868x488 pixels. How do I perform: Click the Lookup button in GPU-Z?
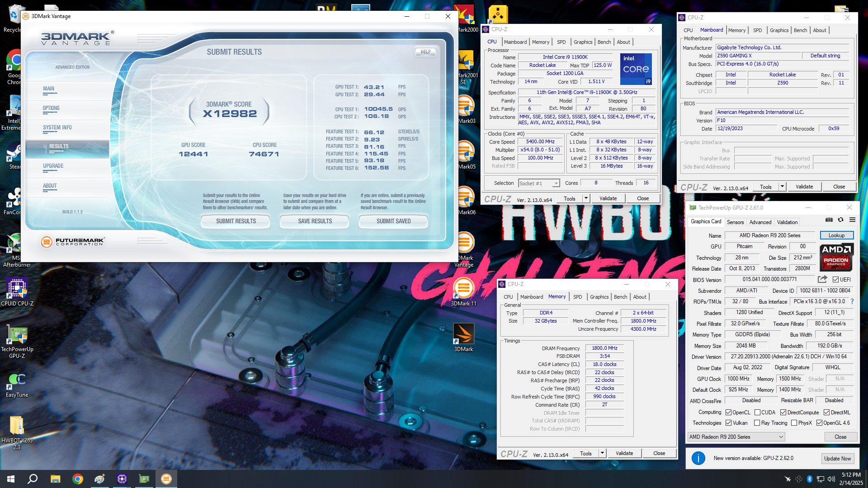tap(836, 235)
